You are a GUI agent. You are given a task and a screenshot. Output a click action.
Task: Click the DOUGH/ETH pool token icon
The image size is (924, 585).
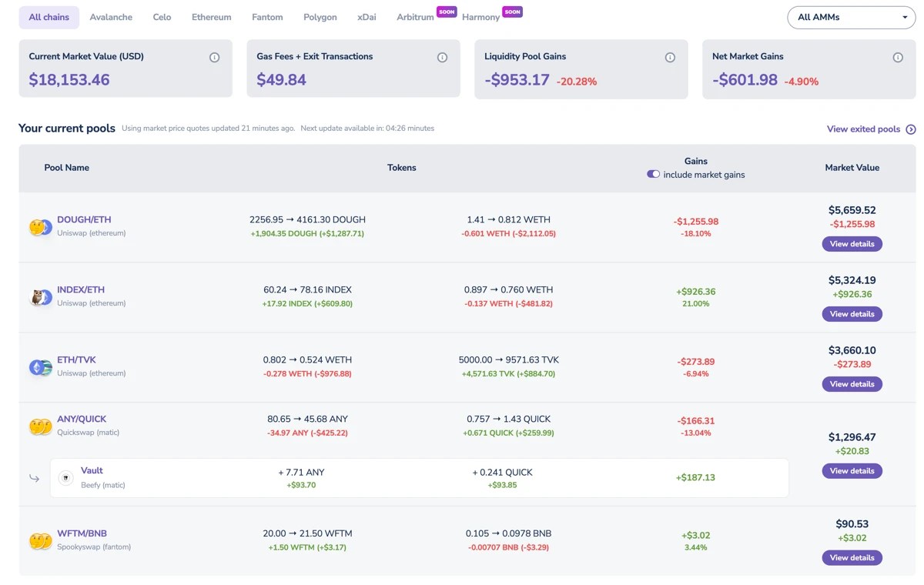point(40,227)
